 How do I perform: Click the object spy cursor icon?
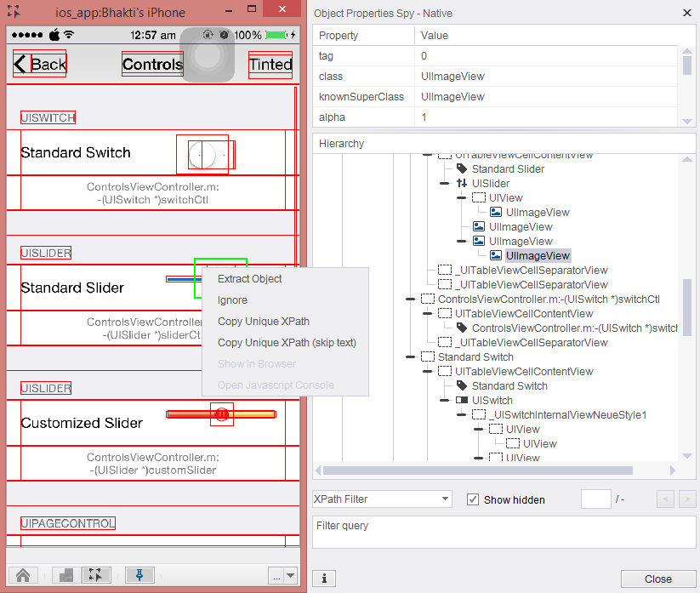(96, 575)
